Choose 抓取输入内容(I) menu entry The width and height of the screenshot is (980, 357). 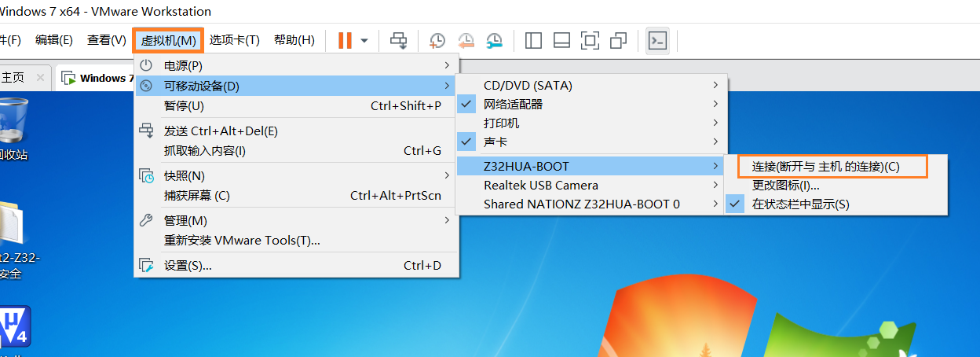[x=296, y=150]
